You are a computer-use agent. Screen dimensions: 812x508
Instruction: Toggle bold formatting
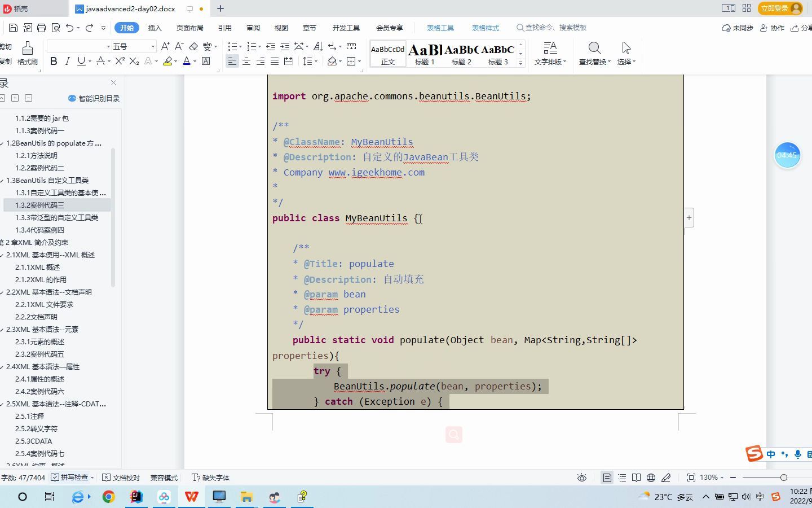[x=54, y=61]
